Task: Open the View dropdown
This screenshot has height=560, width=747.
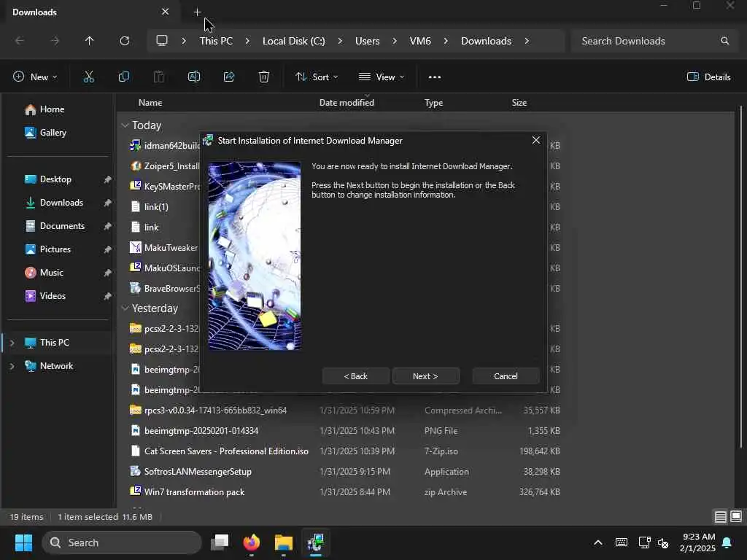Action: tap(381, 77)
